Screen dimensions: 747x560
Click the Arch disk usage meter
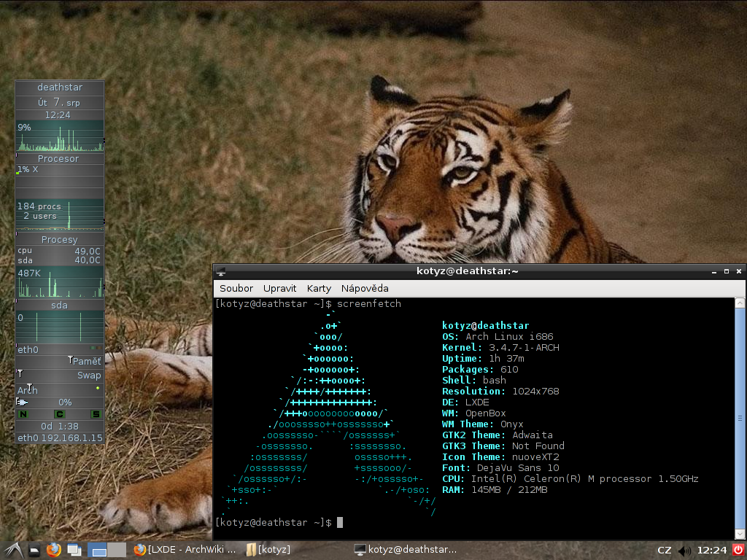(60, 390)
